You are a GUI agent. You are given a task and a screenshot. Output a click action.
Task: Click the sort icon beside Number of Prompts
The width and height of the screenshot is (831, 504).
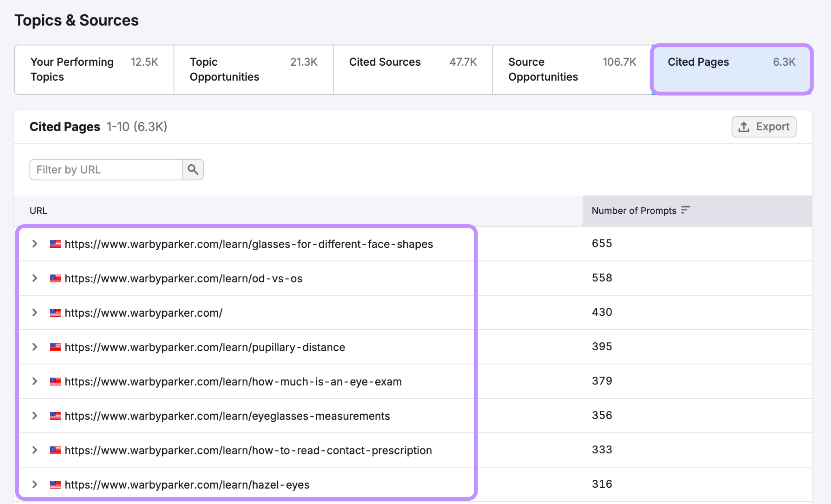click(685, 210)
